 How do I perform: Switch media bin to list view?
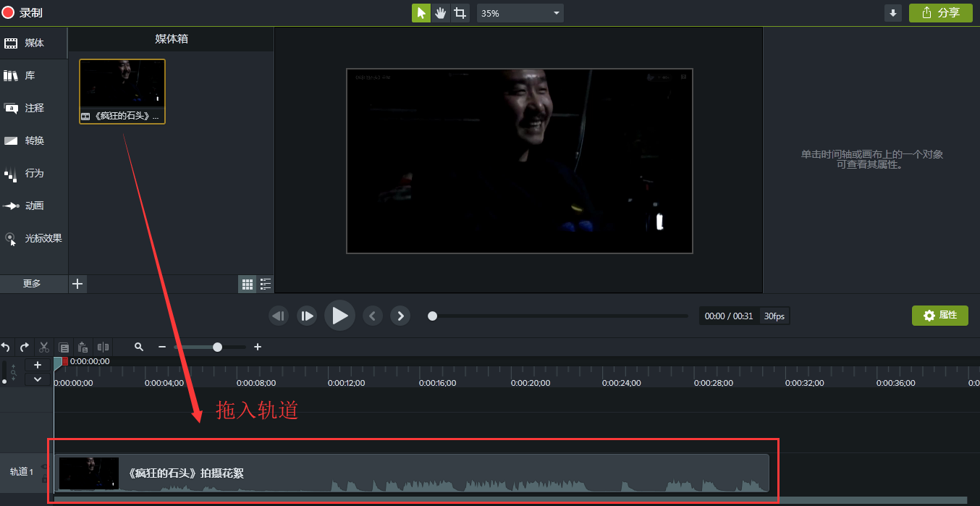(x=266, y=284)
